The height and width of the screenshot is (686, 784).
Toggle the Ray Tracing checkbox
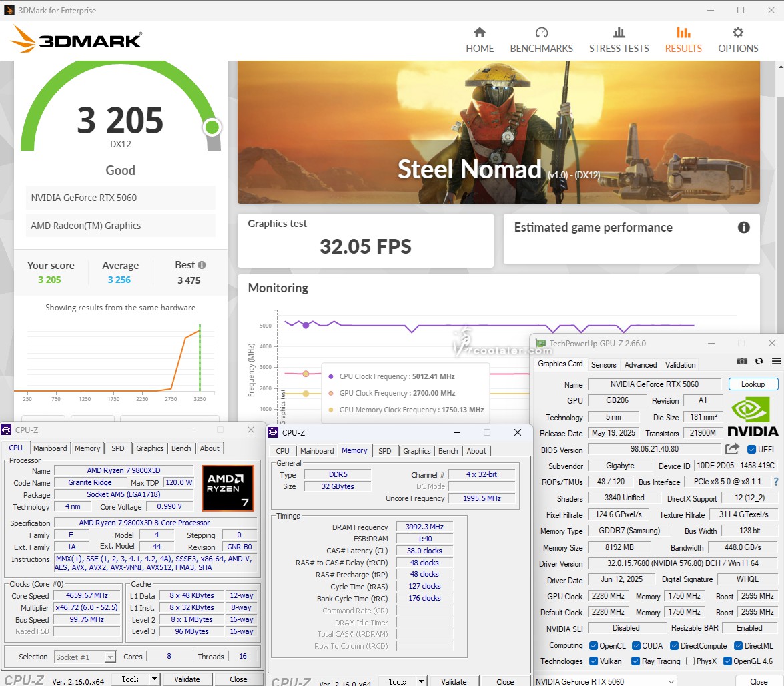pyautogui.click(x=635, y=661)
